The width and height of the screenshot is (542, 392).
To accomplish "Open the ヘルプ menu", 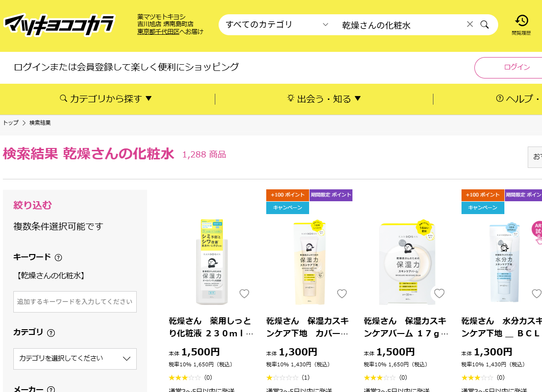I will 519,99.
